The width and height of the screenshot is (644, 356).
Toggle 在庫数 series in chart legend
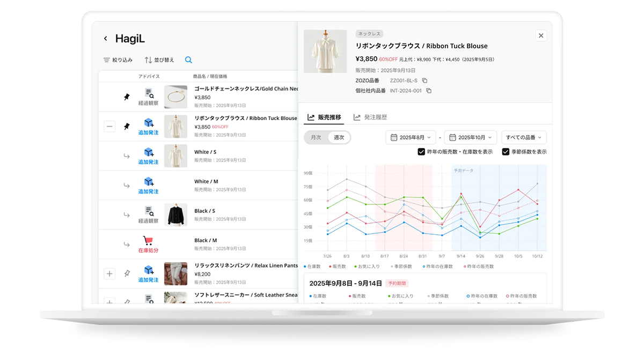312,266
